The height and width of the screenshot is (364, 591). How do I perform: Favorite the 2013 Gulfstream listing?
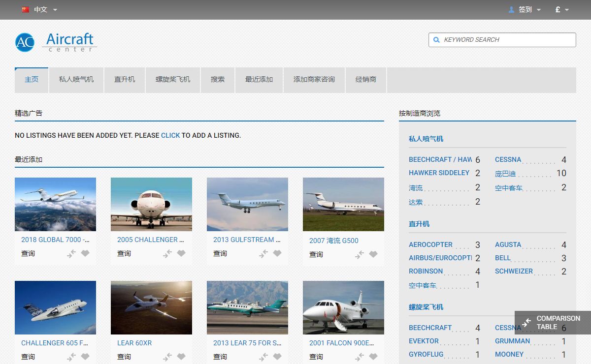click(x=277, y=253)
